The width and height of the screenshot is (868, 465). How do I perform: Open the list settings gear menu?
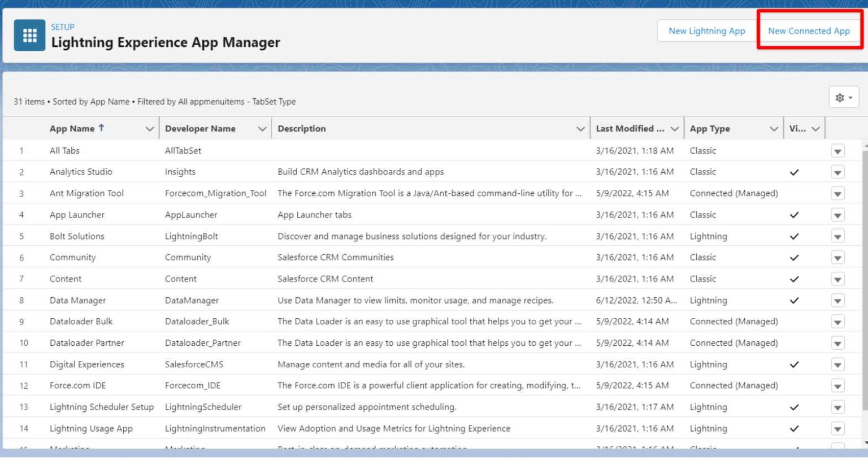click(x=843, y=98)
